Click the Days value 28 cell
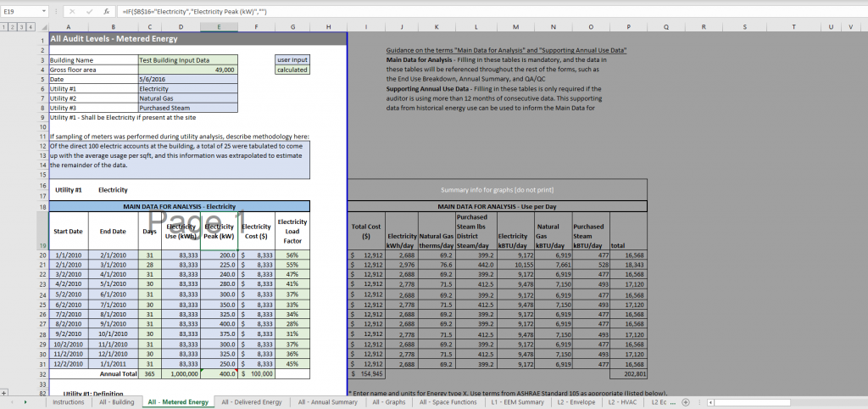 pyautogui.click(x=149, y=265)
